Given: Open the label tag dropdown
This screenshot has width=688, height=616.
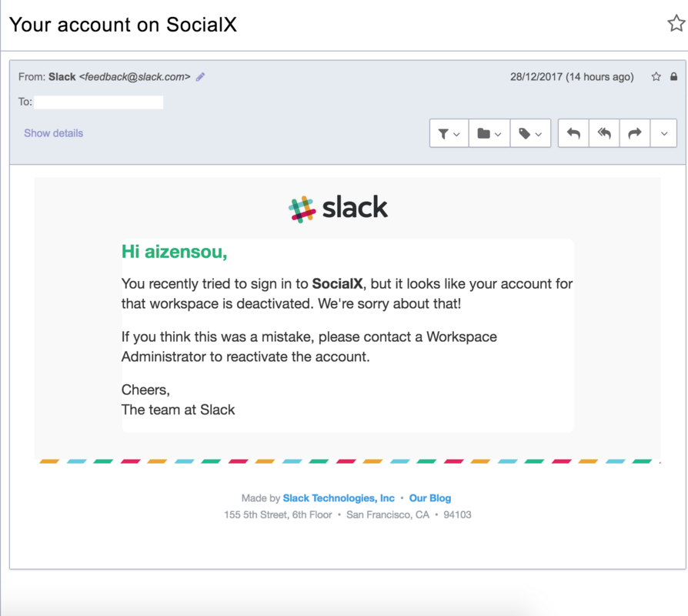Looking at the screenshot, I should coord(530,133).
